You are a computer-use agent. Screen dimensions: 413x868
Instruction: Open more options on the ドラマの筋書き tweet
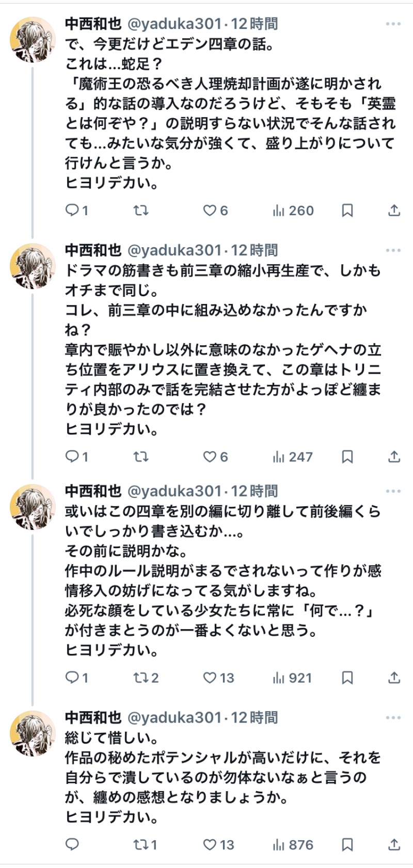[x=393, y=250]
